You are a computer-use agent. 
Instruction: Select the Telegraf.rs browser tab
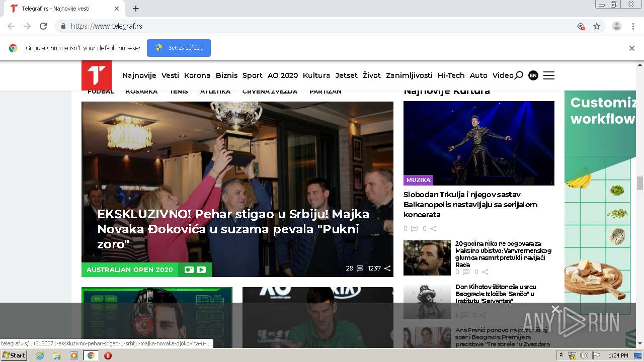point(65,9)
